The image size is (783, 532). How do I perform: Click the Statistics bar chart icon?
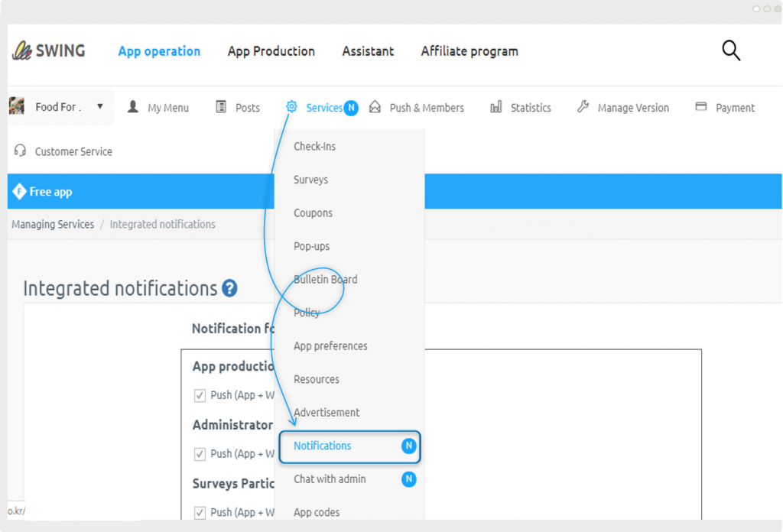tap(496, 107)
